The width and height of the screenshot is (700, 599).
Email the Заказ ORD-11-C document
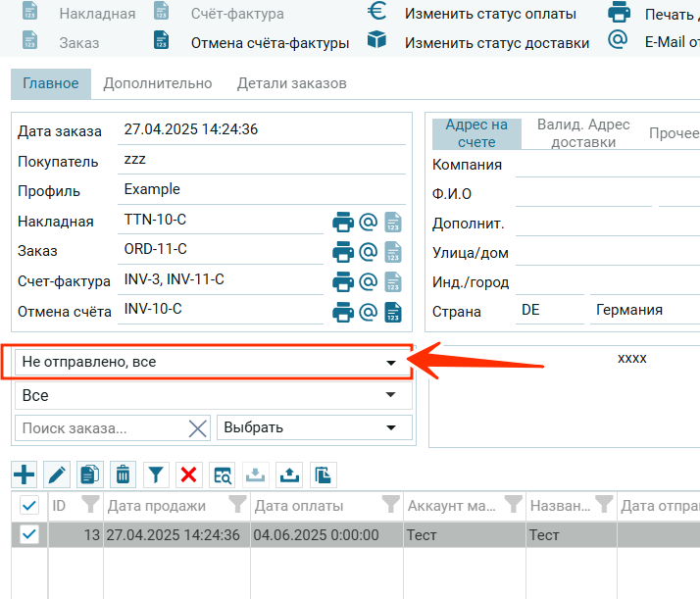click(369, 252)
